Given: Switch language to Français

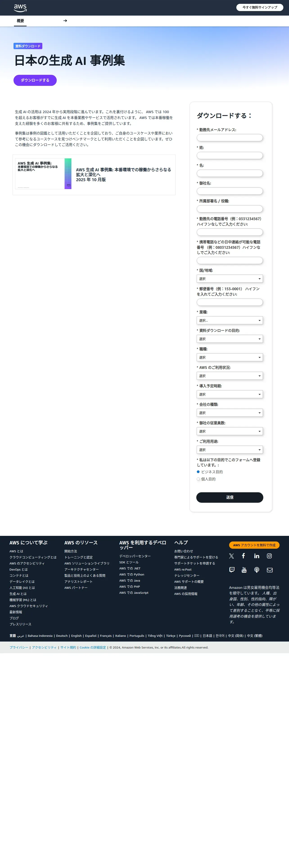Looking at the screenshot, I should click(106, 636).
